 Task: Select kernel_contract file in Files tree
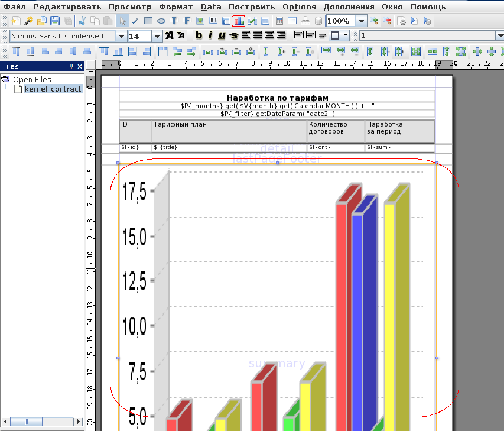click(x=53, y=89)
